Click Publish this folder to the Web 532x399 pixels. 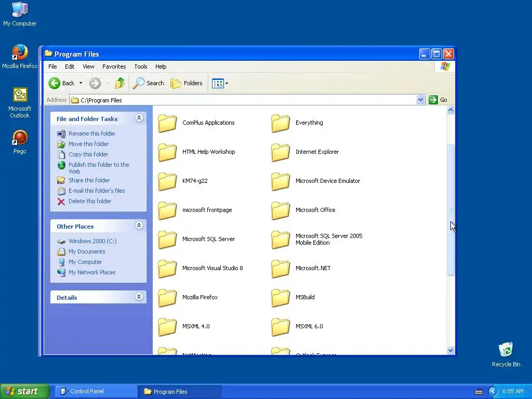(99, 168)
